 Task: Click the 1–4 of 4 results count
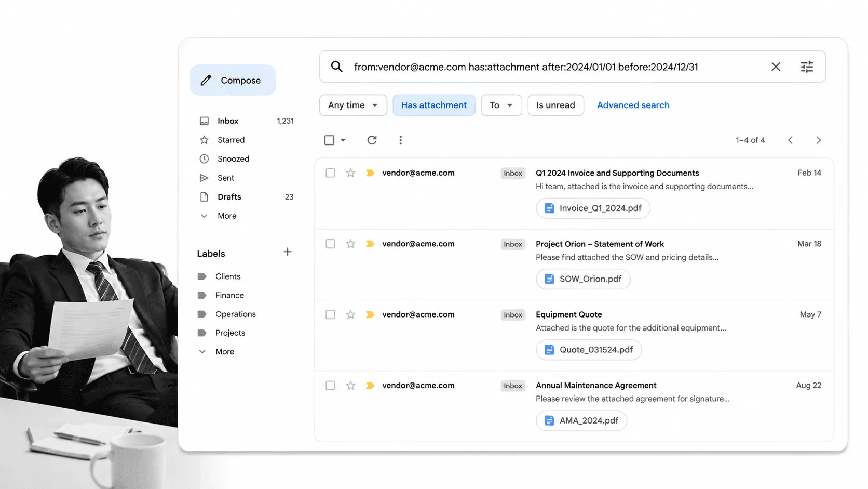point(750,140)
